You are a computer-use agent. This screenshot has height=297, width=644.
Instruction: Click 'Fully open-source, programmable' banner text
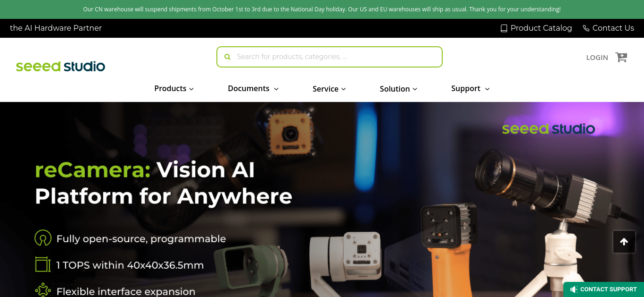pyautogui.click(x=141, y=239)
